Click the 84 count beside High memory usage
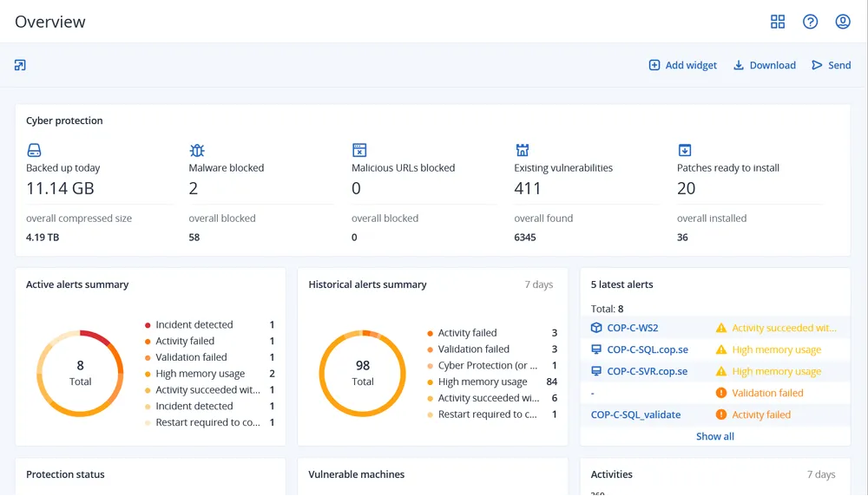This screenshot has height=496, width=868. point(551,382)
